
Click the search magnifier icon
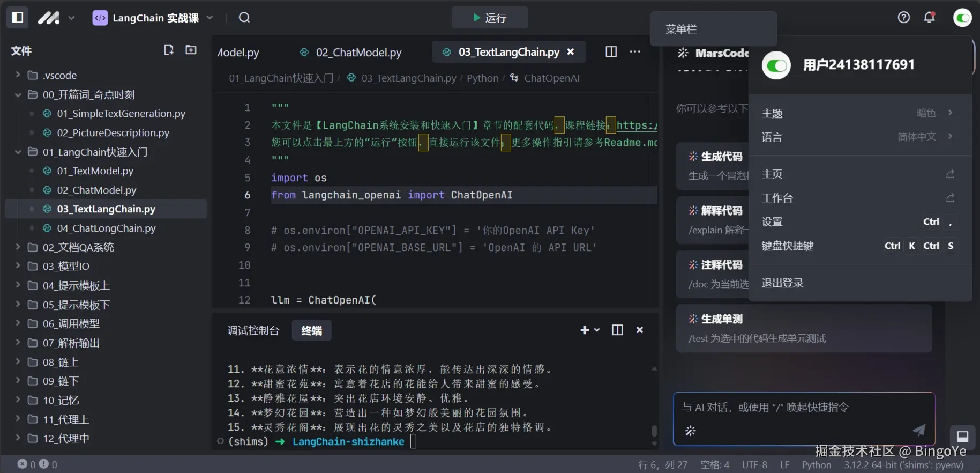[x=244, y=18]
